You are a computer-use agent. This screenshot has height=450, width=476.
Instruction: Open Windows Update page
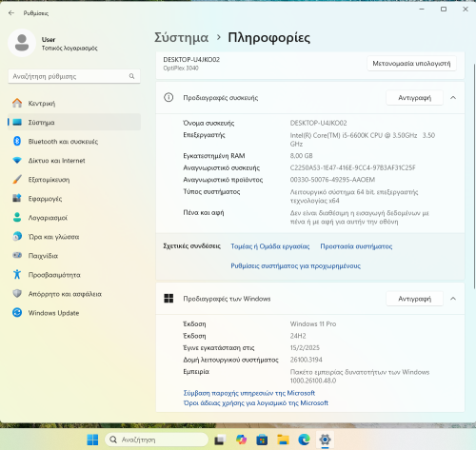pyautogui.click(x=74, y=313)
